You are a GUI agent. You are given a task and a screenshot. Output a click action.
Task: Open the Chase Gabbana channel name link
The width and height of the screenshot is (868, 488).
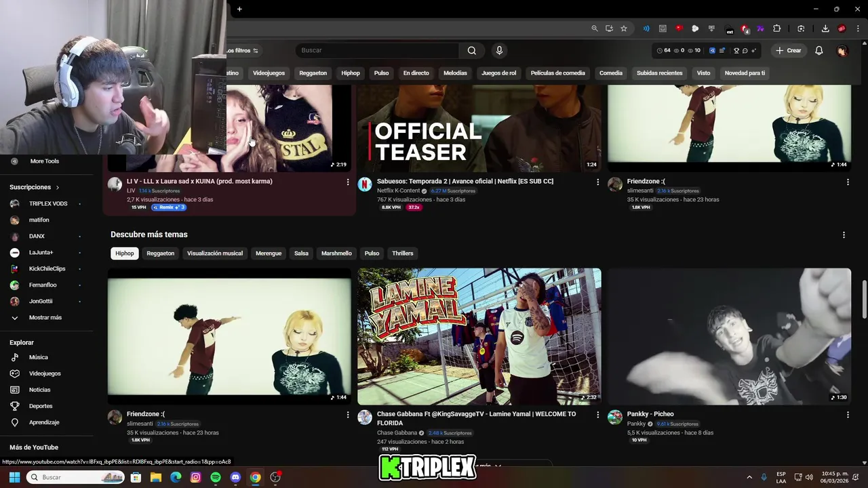click(x=397, y=432)
